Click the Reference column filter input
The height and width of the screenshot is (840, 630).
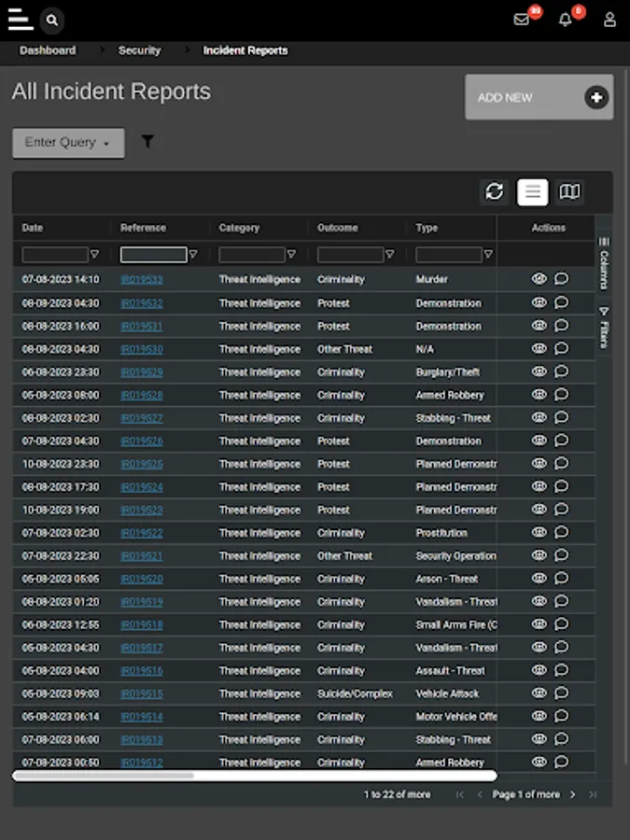pos(153,255)
